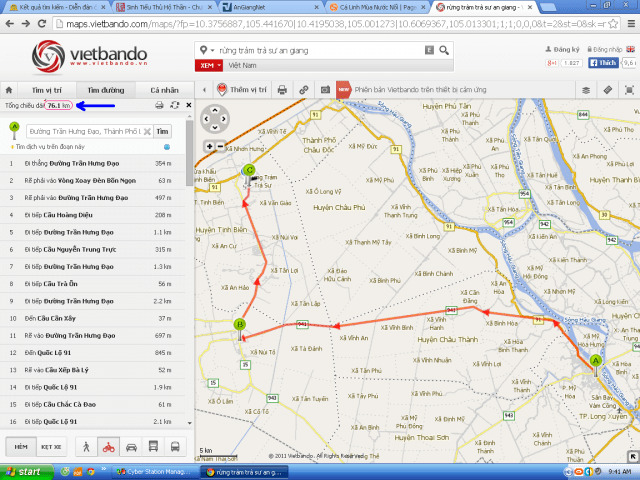Click the start address input field
This screenshot has width=640, height=480.
[x=85, y=131]
